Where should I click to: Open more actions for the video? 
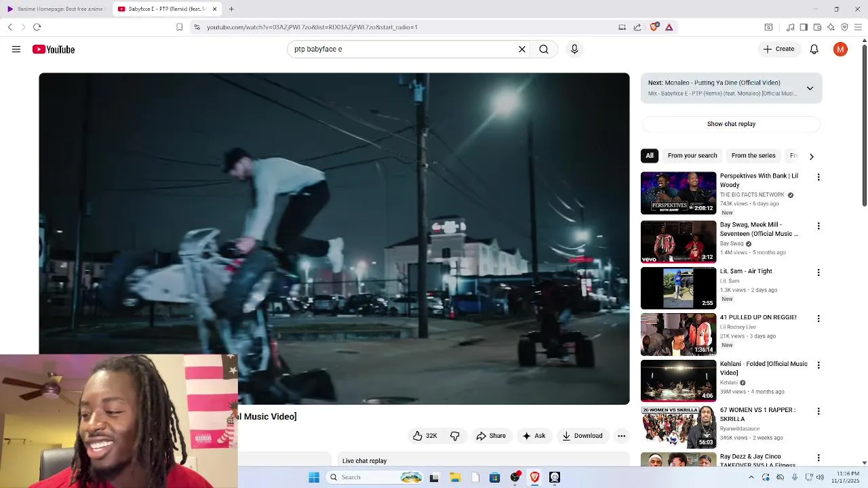pyautogui.click(x=621, y=436)
